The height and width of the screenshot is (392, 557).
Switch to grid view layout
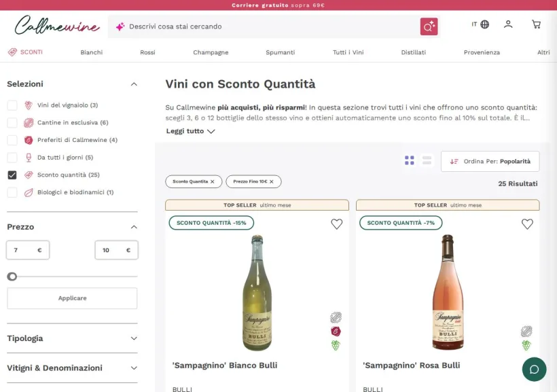tap(409, 160)
